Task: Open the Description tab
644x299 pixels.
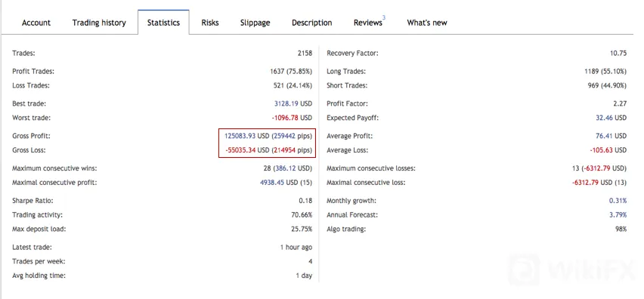Action: [311, 23]
